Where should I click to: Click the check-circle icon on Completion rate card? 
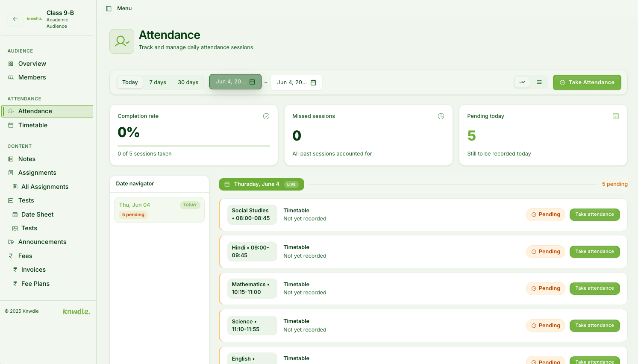point(266,116)
